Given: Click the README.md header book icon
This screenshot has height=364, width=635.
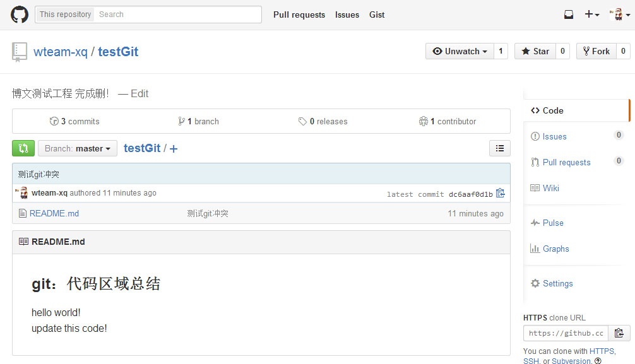Looking at the screenshot, I should [x=23, y=242].
